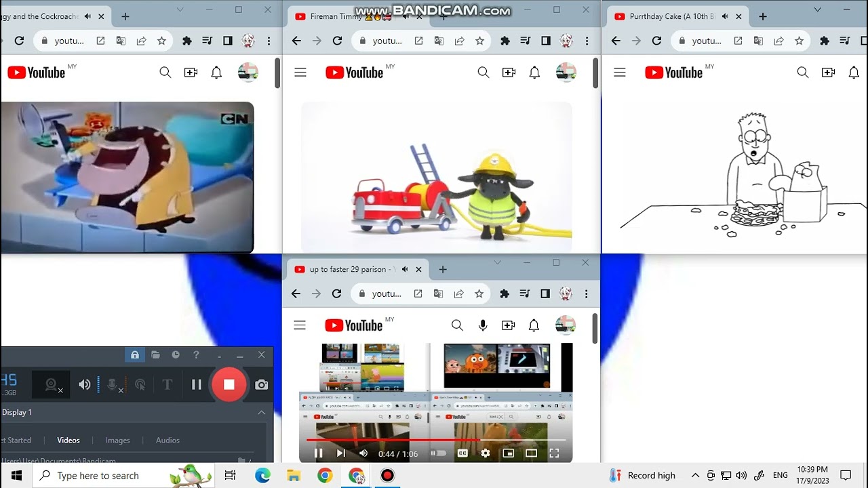Search YouTube in Oggy window

(165, 73)
